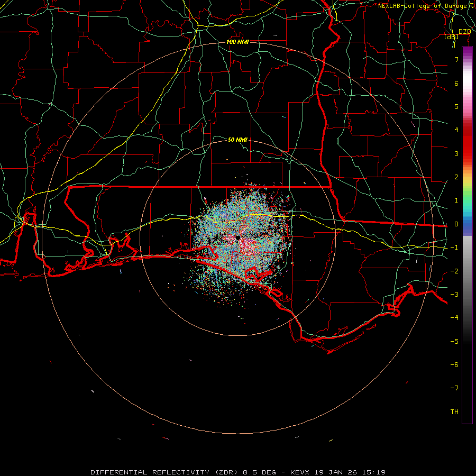This screenshot has height=476, width=476.
Task: Click the "-5" value on the dB scale
Action: [x=454, y=342]
